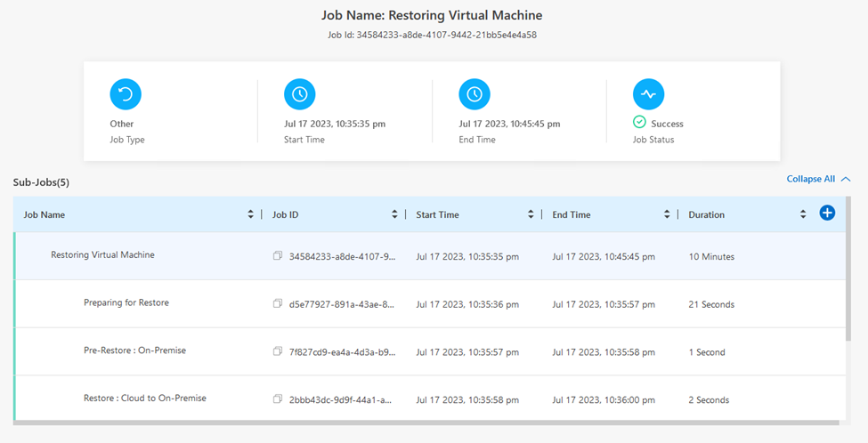
Task: Sort table by Job Name column
Action: (x=250, y=214)
